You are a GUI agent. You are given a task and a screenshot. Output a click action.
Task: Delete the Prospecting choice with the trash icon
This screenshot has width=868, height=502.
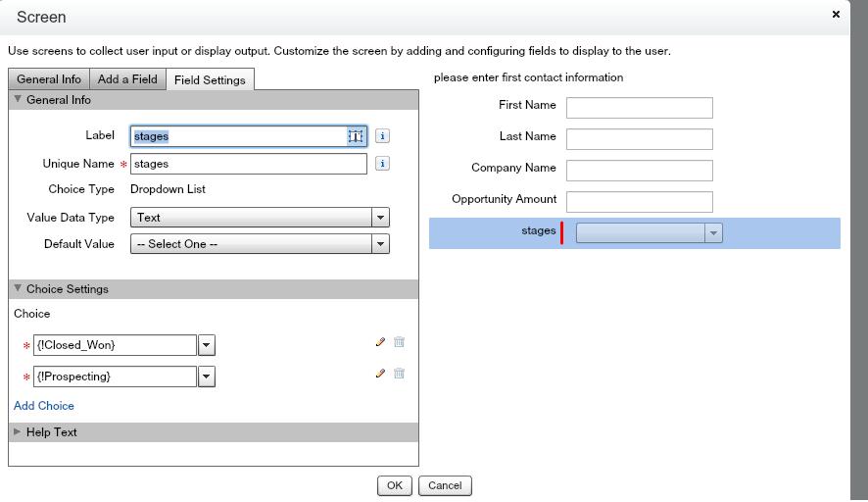point(400,374)
